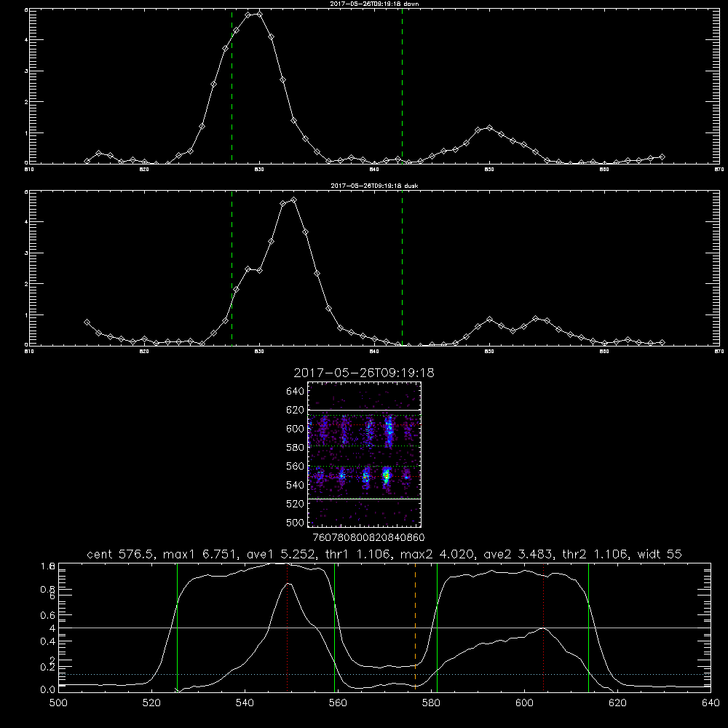The height and width of the screenshot is (728, 728).
Task: Select the 'cent 576.5' value
Action: (119, 554)
